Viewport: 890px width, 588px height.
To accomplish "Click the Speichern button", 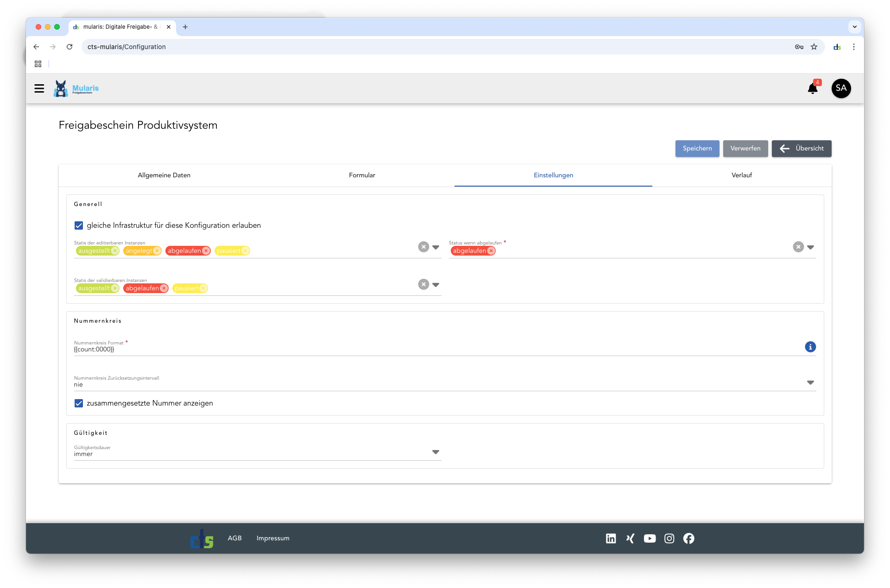I will [697, 149].
